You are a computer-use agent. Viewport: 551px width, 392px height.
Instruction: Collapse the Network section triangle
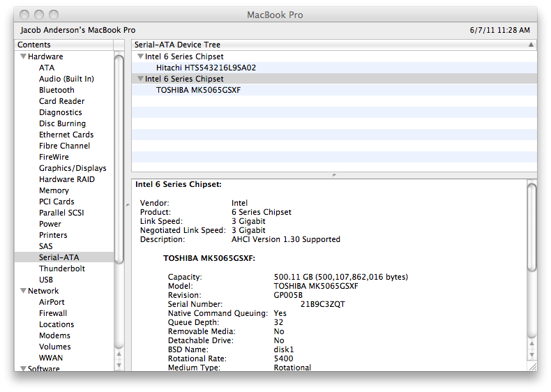24,291
